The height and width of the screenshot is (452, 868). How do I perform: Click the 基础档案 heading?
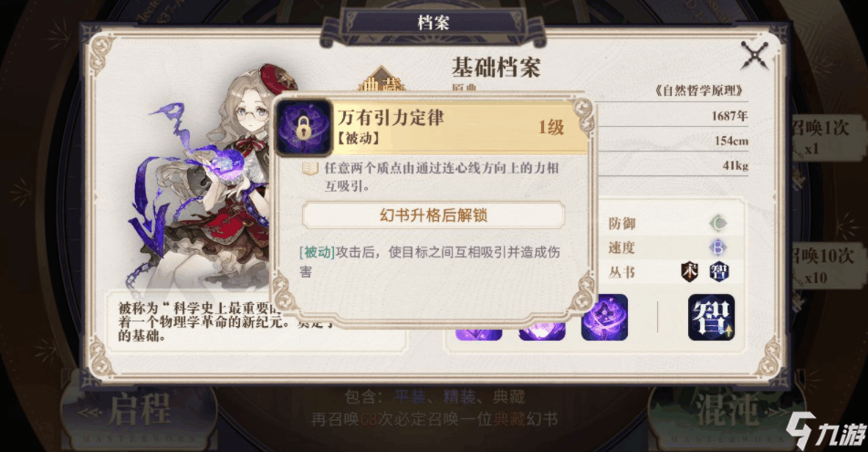point(496,68)
